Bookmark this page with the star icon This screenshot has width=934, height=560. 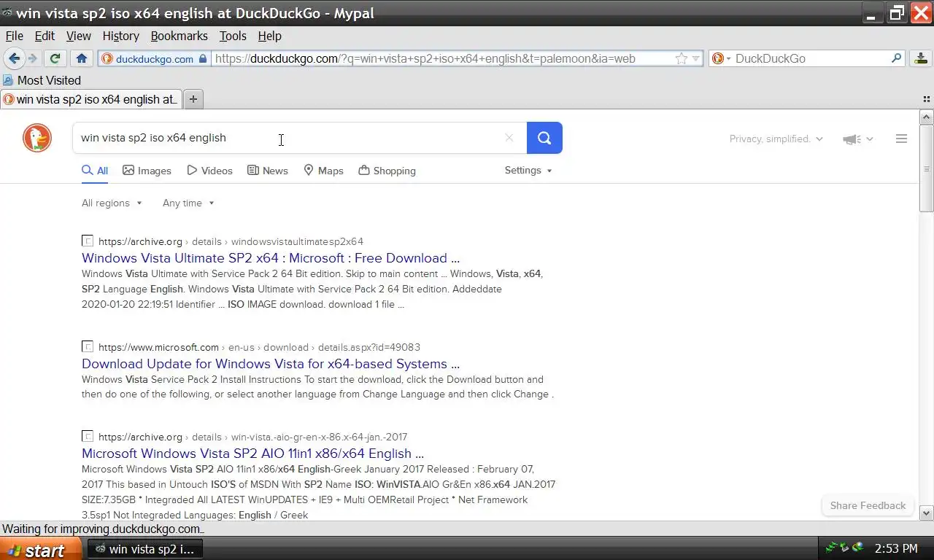coord(681,58)
